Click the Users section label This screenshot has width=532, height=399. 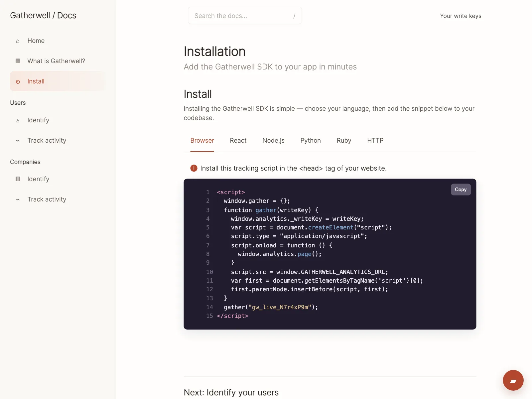tap(18, 103)
